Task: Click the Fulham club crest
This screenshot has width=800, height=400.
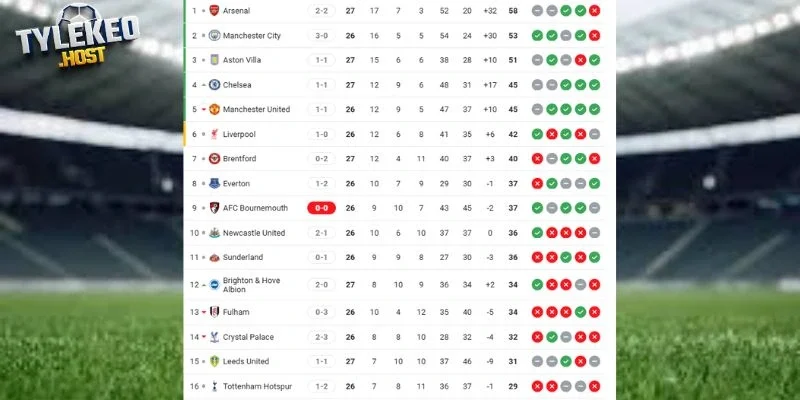Action: point(214,312)
